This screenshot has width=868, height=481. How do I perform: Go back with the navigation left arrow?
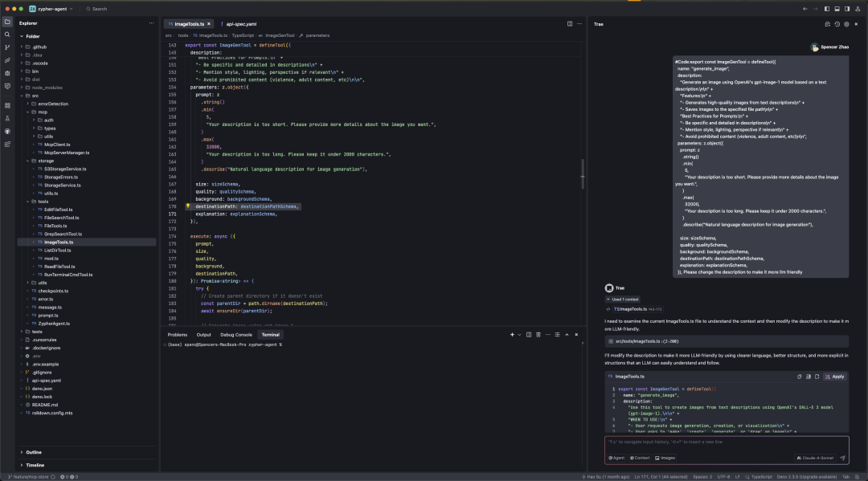(805, 9)
